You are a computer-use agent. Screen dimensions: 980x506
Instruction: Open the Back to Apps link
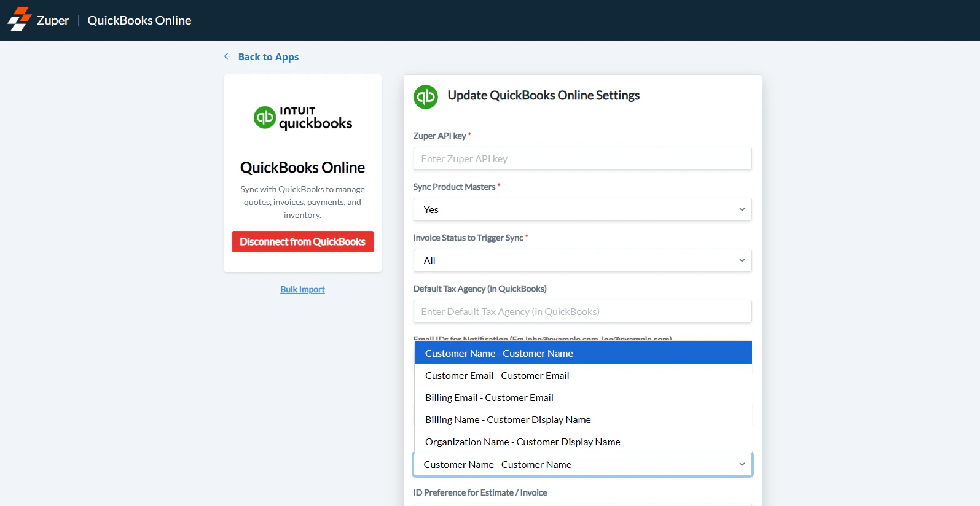coord(269,56)
